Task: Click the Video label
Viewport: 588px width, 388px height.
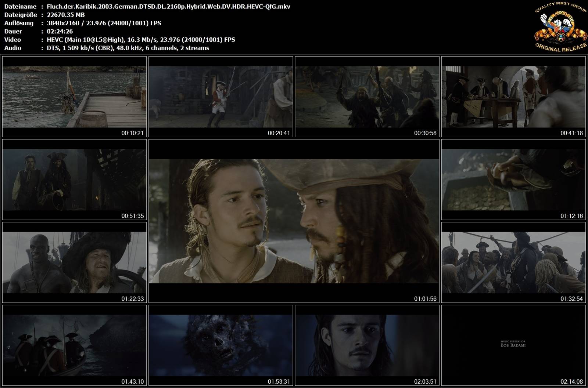Action: tap(12, 40)
